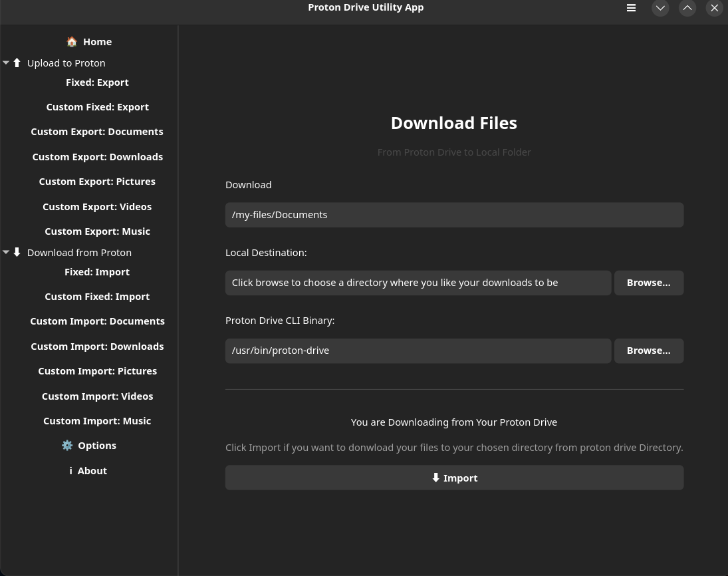Click the About info icon
The height and width of the screenshot is (576, 728).
point(70,470)
